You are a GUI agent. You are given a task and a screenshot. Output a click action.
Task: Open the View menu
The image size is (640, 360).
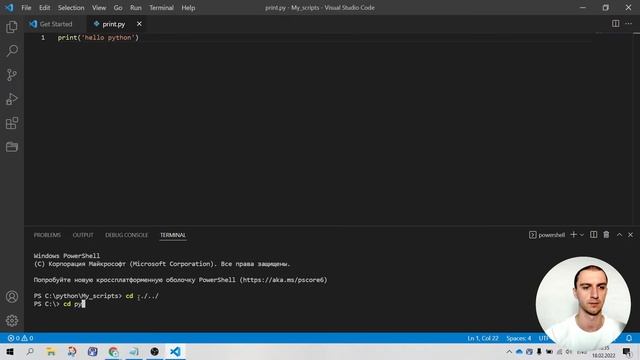click(x=99, y=8)
